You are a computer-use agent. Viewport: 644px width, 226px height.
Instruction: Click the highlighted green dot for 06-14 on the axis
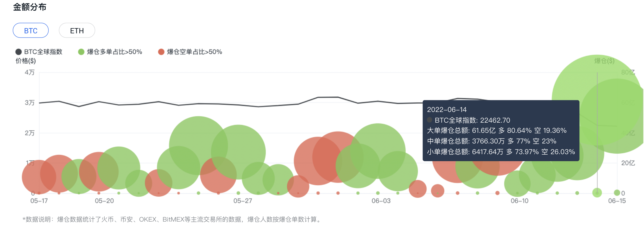pos(597,193)
